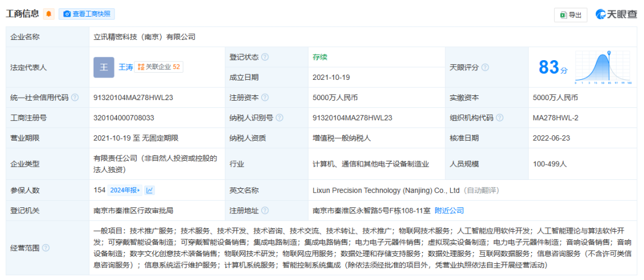Click the 参保人数 label cell
This screenshot has width=644, height=280.
[48, 190]
